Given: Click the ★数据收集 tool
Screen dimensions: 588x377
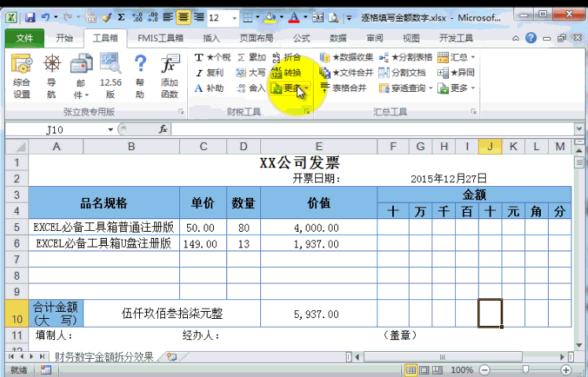Looking at the screenshot, I should pyautogui.click(x=347, y=57).
